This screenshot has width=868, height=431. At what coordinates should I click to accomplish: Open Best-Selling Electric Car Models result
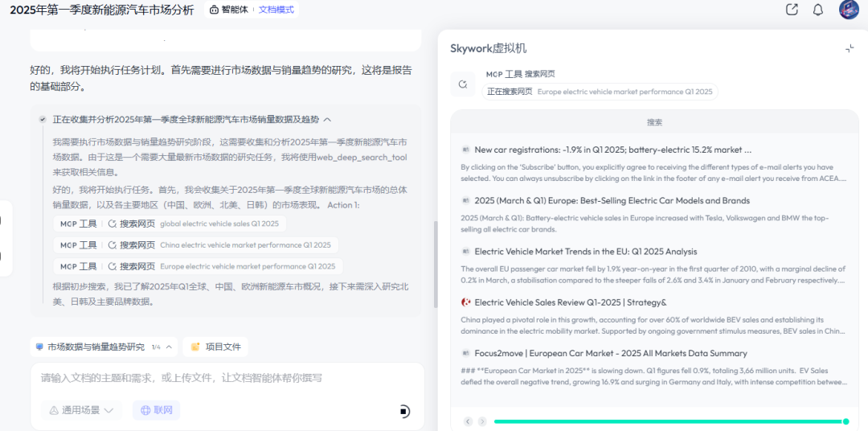[x=612, y=200]
